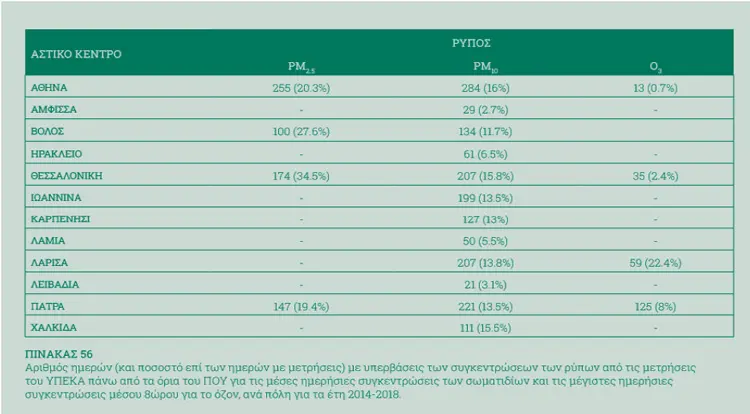750x414 pixels.
Task: Select the ΡΥΠΟΣ header label
Action: point(471,43)
